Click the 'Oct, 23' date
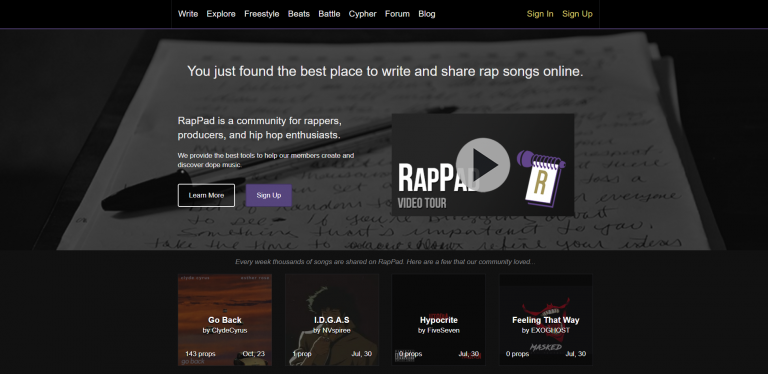This screenshot has width=768, height=374. [x=254, y=353]
